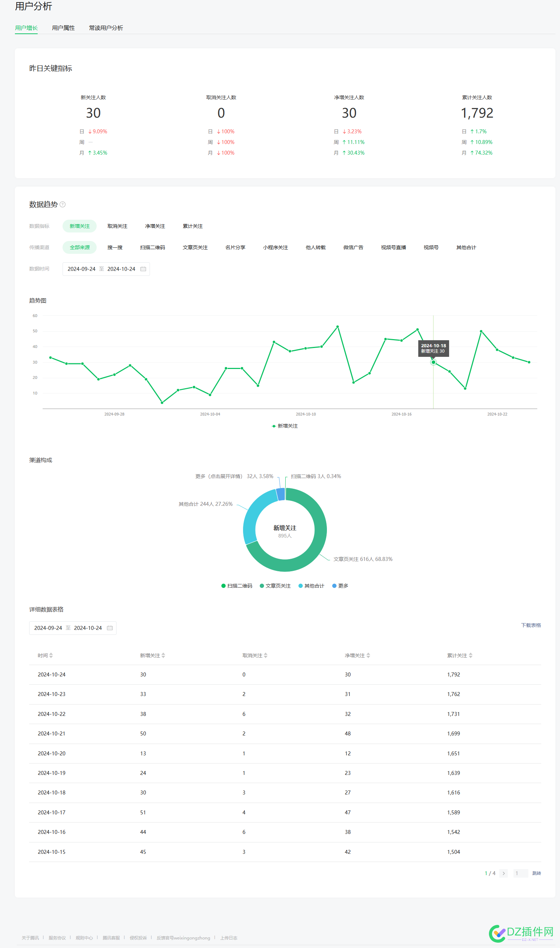Download the table via 下载表格
560x948 pixels.
(531, 625)
